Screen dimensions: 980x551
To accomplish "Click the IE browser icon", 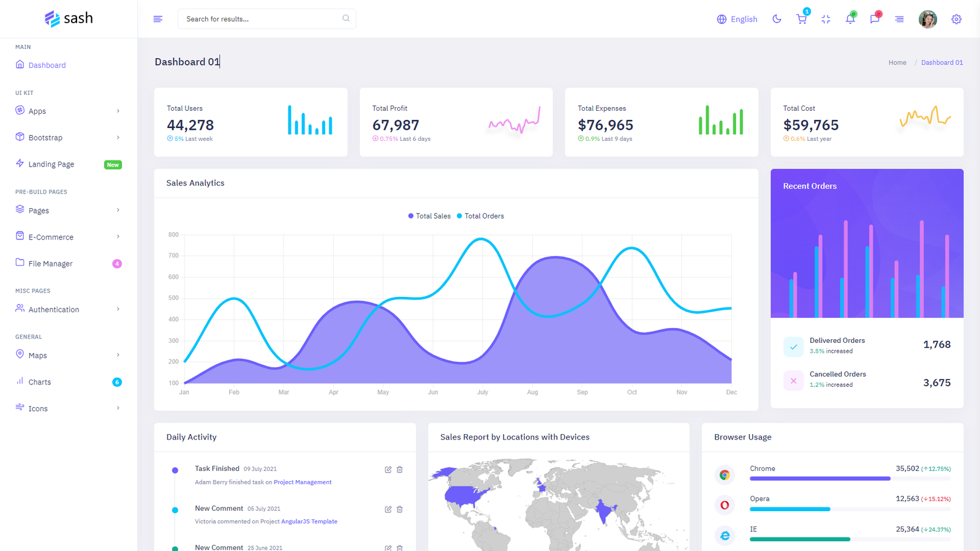I will pos(725,536).
